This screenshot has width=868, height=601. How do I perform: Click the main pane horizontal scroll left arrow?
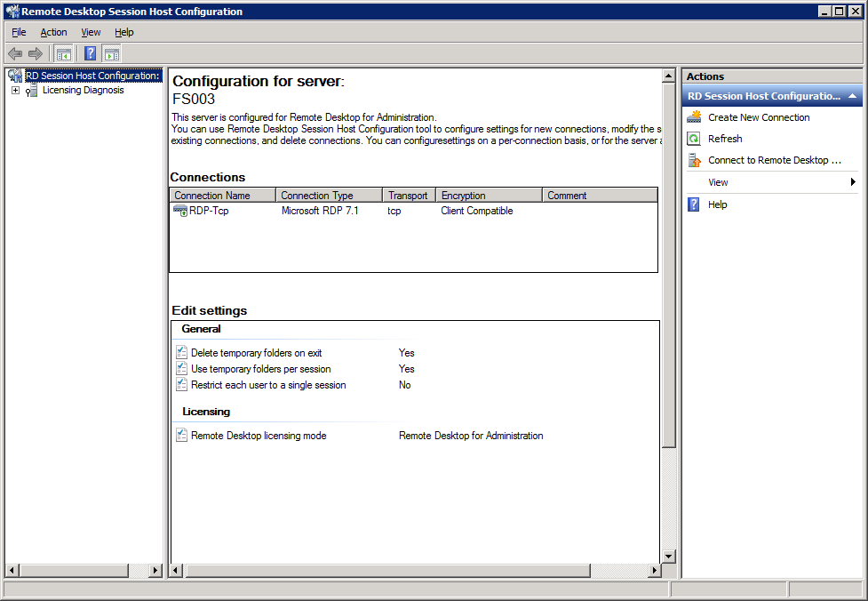pos(176,570)
